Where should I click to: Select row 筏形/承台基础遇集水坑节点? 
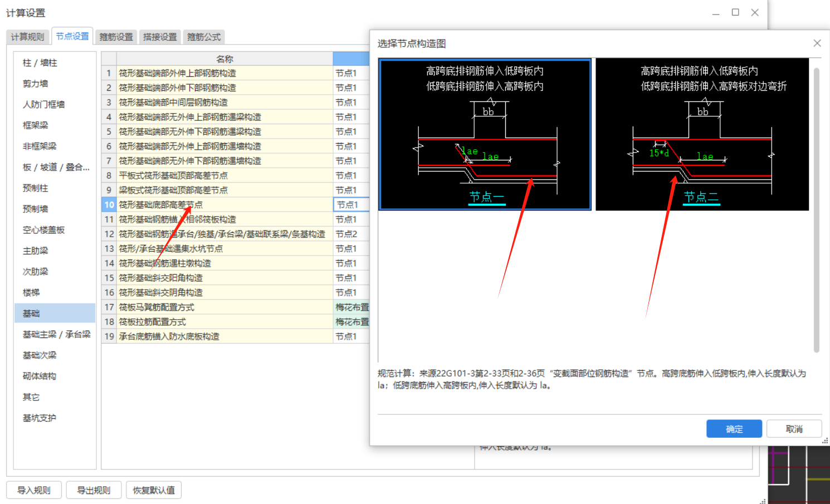[x=224, y=248]
